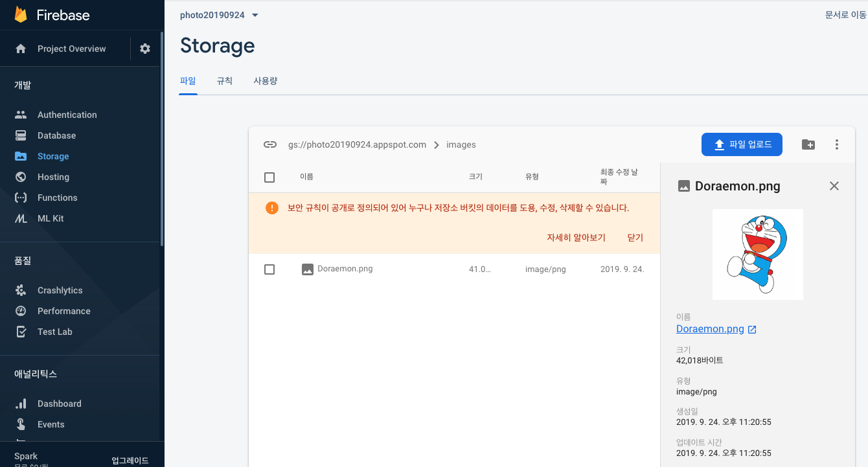Dismiss warning with 닫기 button
This screenshot has height=467, width=868.
click(x=635, y=238)
